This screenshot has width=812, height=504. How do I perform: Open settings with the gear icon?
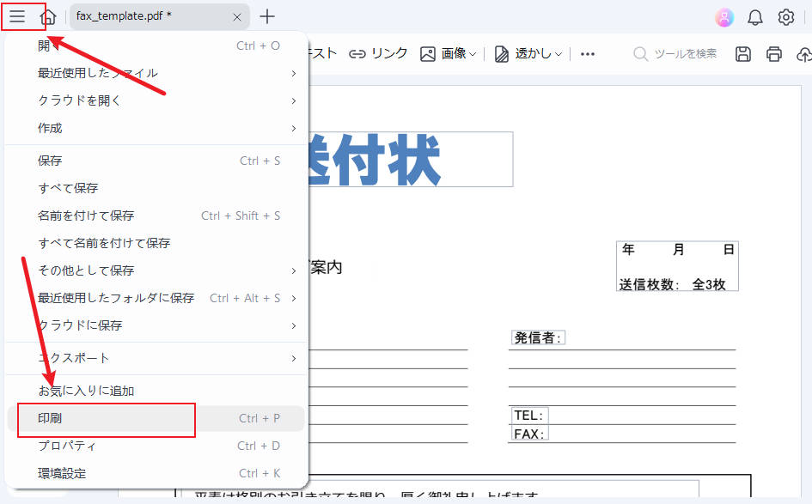coord(785,16)
